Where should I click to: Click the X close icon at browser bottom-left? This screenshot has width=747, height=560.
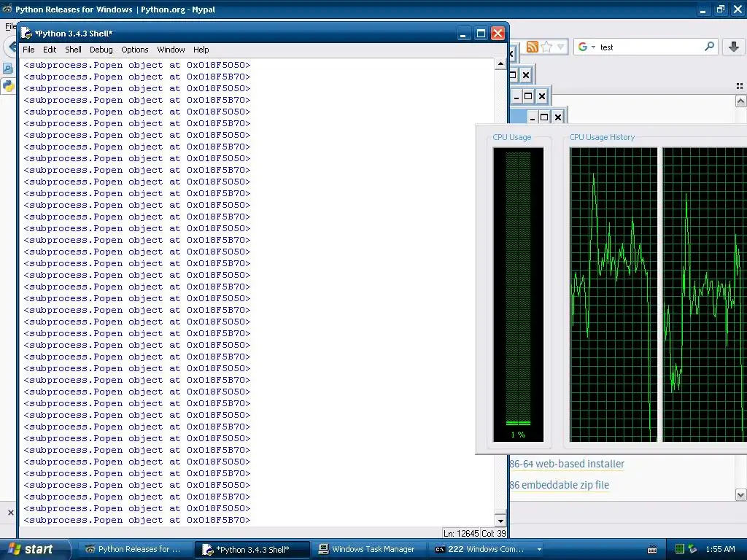(10, 513)
